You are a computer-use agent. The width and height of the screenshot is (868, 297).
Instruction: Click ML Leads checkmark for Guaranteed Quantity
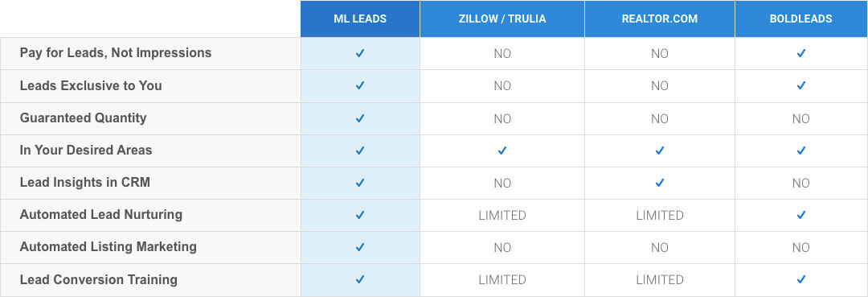pos(360,118)
